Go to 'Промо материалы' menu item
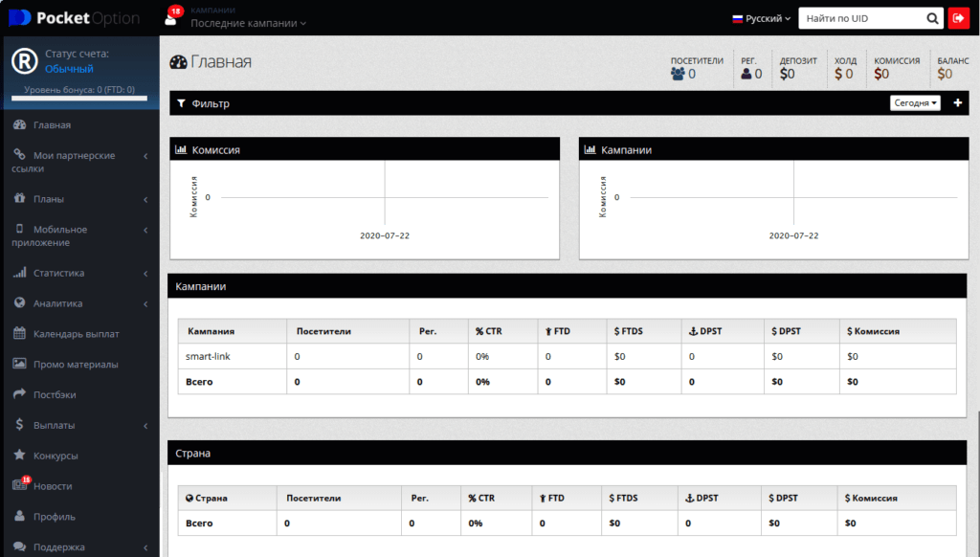This screenshot has height=557, width=980. (76, 365)
